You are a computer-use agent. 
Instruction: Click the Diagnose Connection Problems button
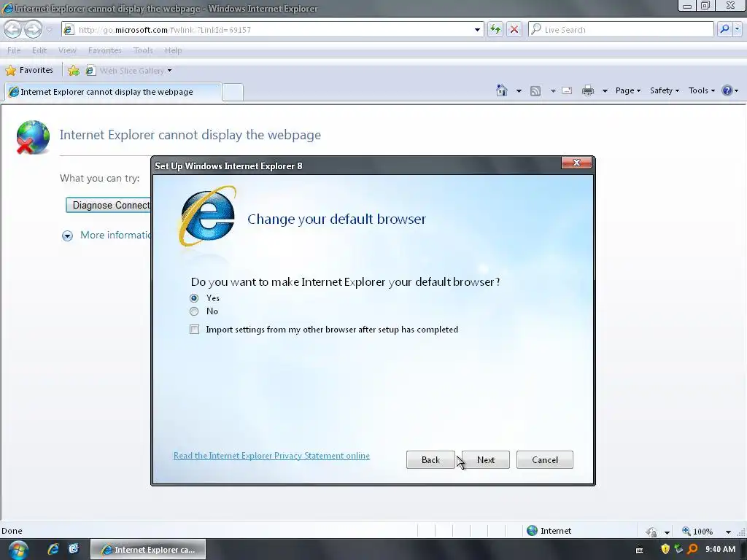click(109, 205)
